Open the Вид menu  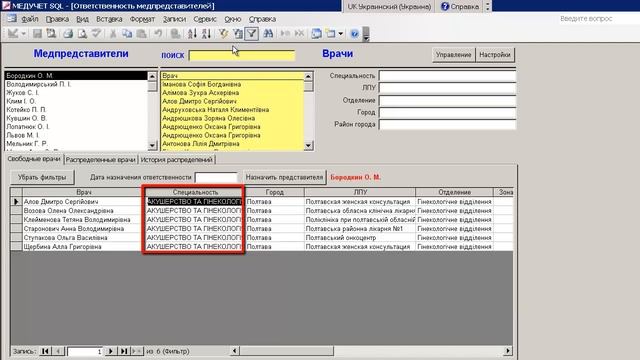coord(82,19)
